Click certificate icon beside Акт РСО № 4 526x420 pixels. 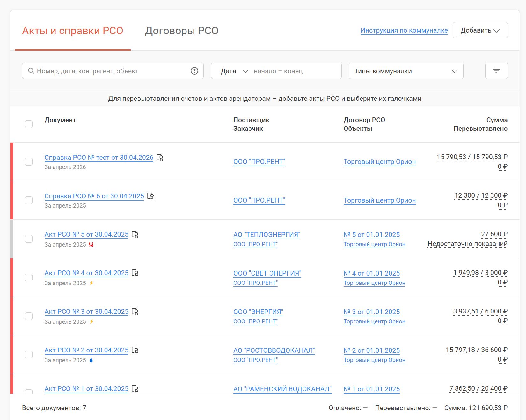point(135,273)
